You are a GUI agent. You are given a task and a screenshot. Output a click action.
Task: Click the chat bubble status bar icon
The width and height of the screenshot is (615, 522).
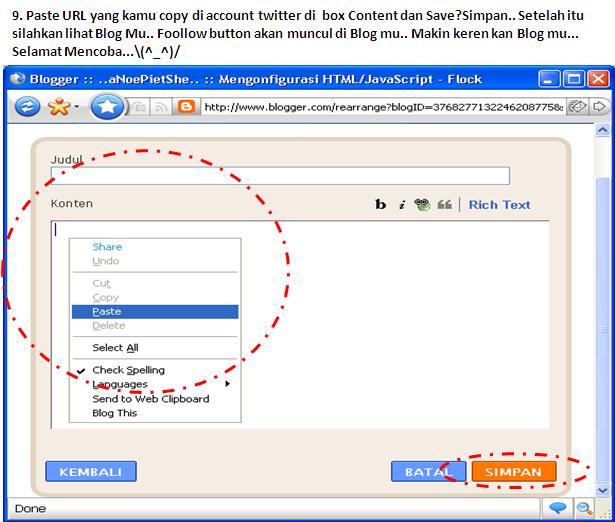tap(558, 508)
